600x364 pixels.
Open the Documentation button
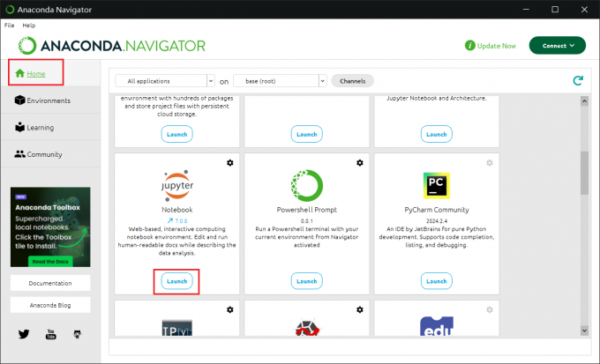point(50,283)
